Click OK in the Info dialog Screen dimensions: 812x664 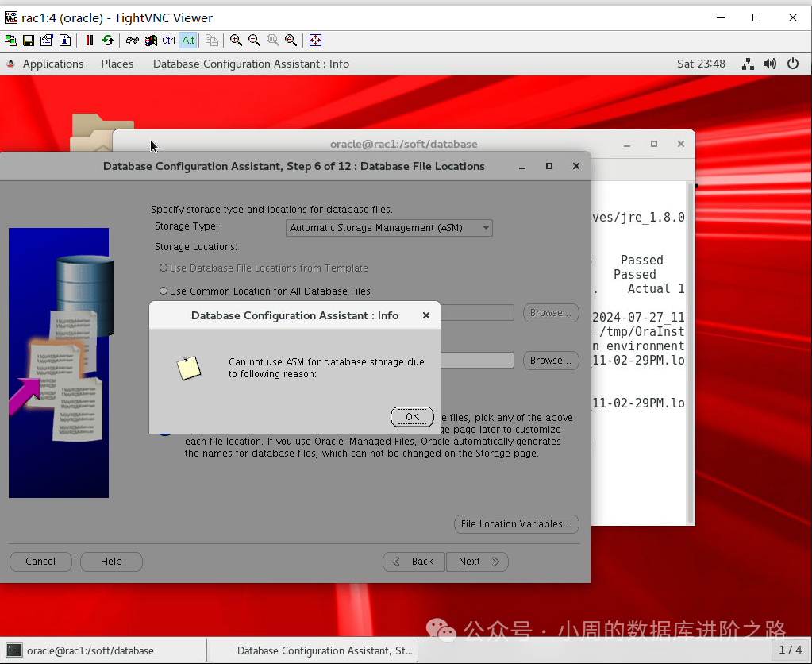click(x=412, y=417)
